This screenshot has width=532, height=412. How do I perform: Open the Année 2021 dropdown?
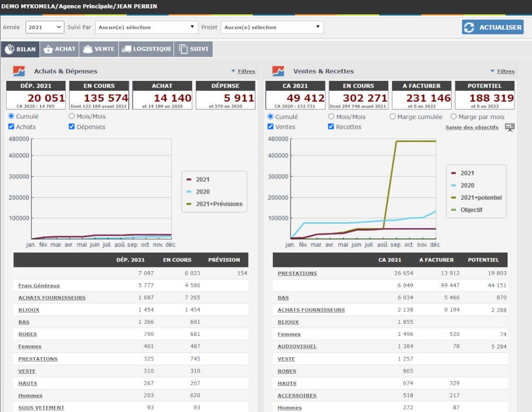point(45,27)
